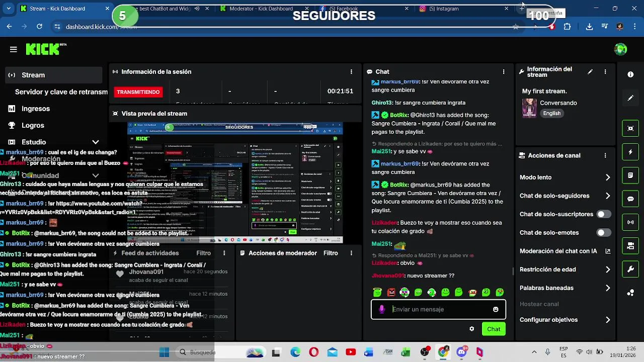The width and height of the screenshot is (644, 362).
Task: Open the user avatar at top right
Action: 621,49
